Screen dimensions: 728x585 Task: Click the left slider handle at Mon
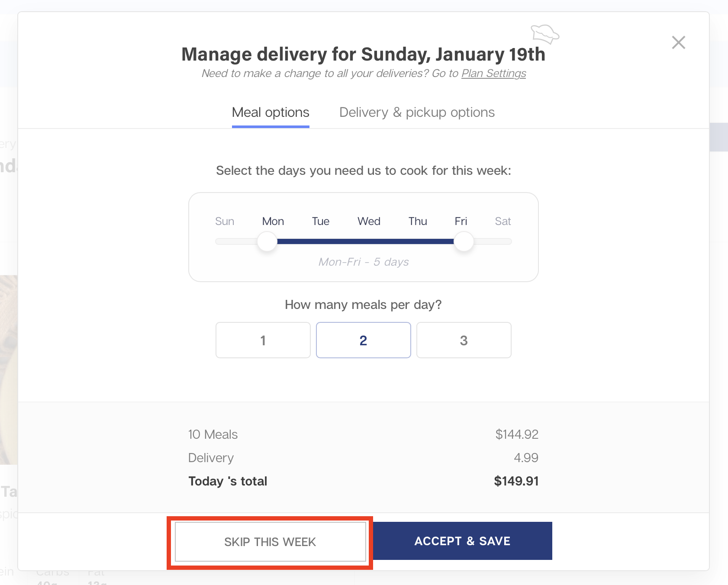pyautogui.click(x=267, y=241)
